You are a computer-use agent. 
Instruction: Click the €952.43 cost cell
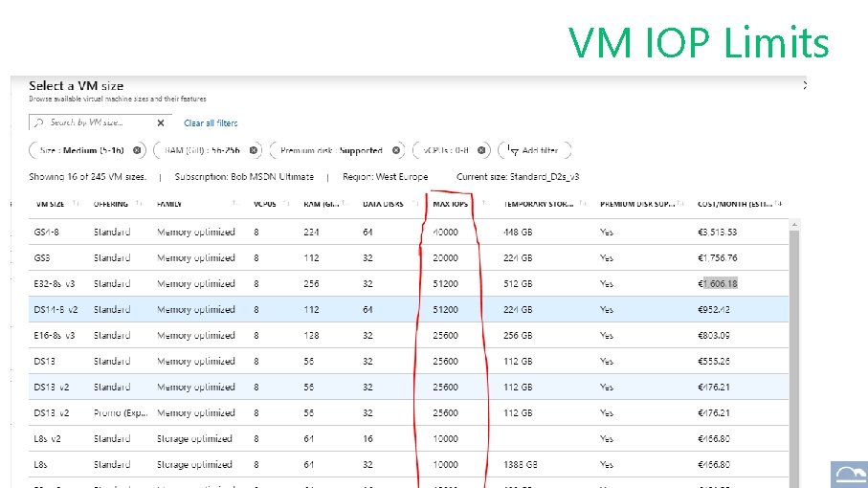pyautogui.click(x=714, y=310)
